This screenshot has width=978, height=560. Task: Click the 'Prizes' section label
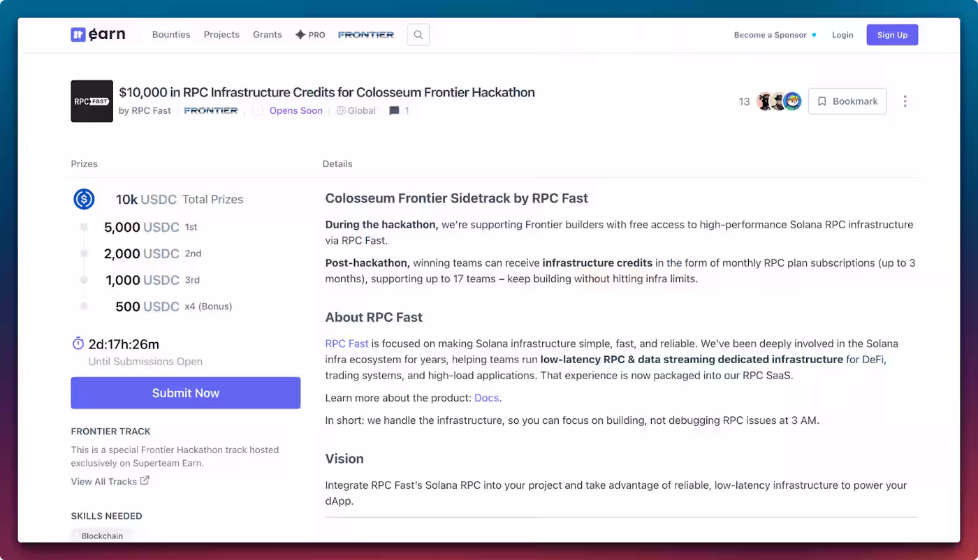click(84, 163)
